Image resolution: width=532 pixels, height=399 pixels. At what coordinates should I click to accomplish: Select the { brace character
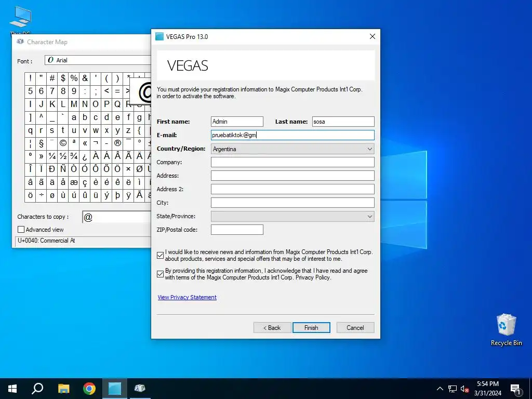tap(139, 130)
